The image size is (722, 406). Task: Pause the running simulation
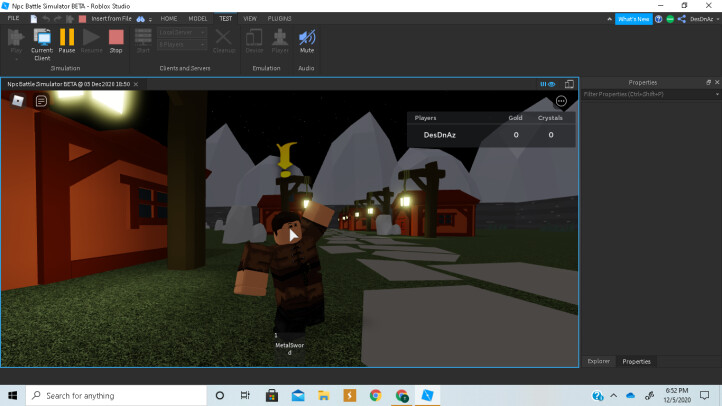point(67,37)
